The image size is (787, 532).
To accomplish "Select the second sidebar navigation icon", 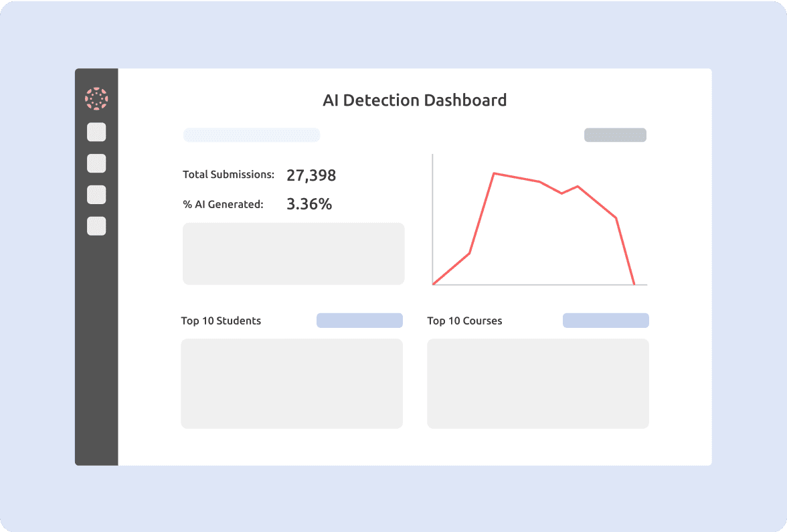I will (x=96, y=163).
